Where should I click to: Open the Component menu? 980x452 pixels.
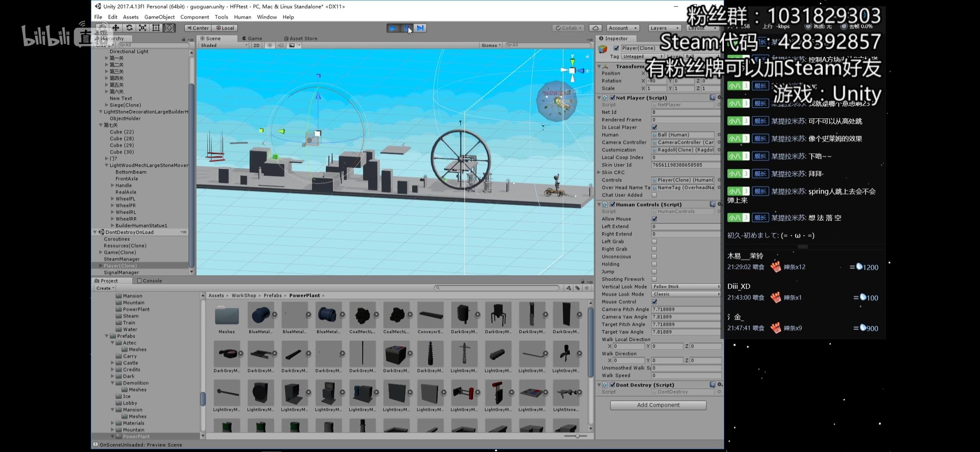click(x=194, y=17)
